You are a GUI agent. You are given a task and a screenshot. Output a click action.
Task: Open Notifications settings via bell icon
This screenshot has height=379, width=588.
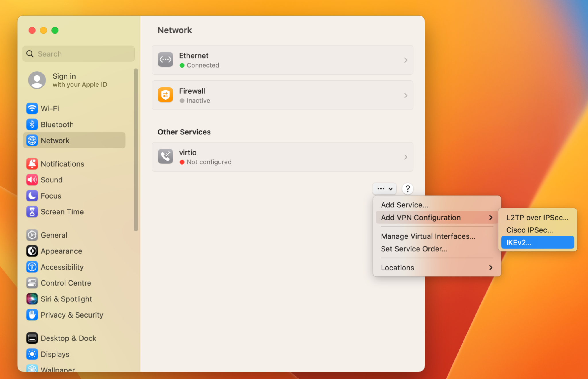32,163
